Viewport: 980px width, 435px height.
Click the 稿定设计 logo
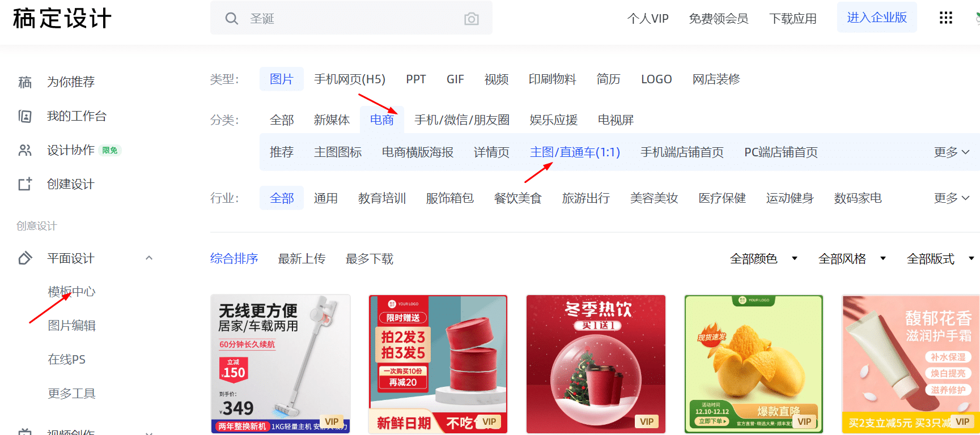point(62,18)
